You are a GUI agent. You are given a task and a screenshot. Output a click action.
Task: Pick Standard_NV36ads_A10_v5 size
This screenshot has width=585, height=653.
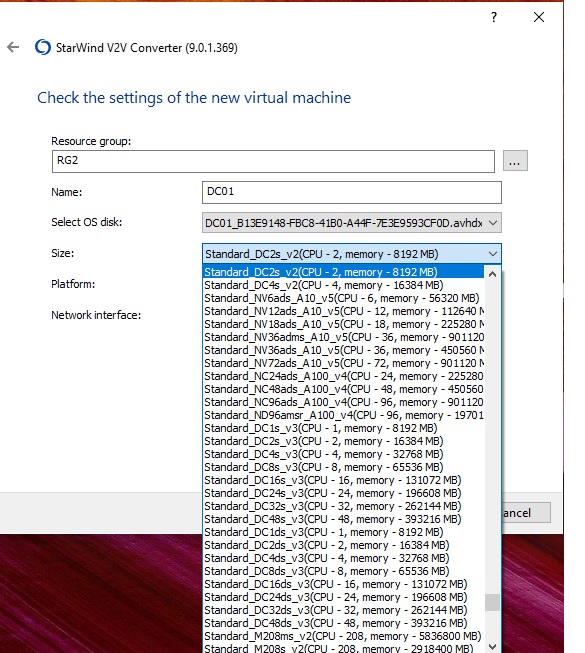(x=344, y=350)
